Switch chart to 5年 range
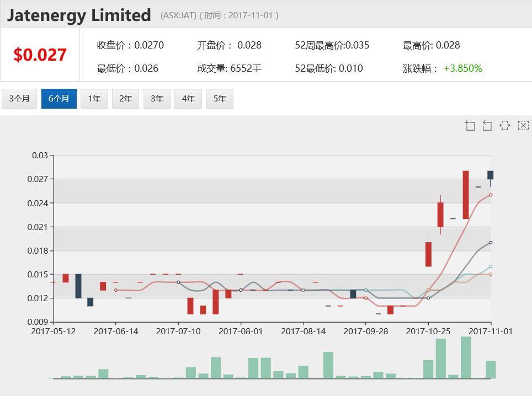 (220, 99)
